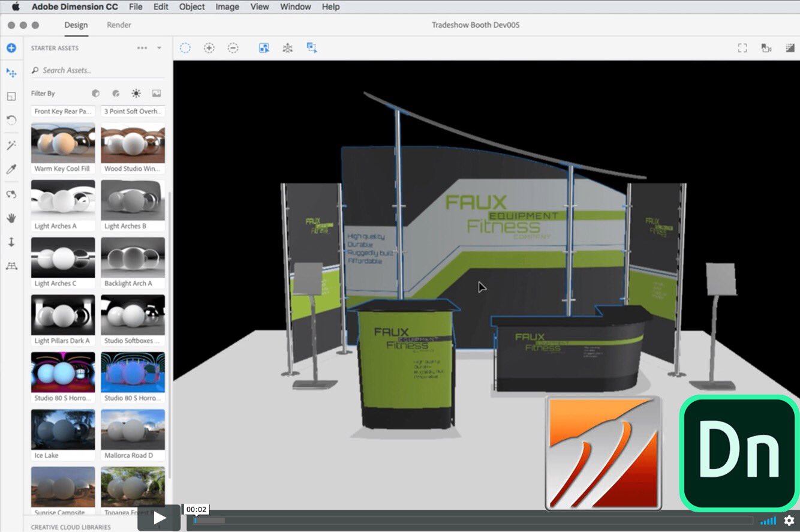Click the 3 Point Soft Overh... asset label
This screenshot has width=800, height=532.
[x=133, y=111]
